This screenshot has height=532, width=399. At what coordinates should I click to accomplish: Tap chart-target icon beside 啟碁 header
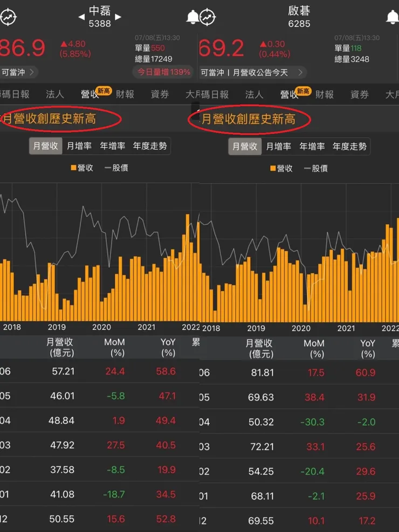coord(207,17)
